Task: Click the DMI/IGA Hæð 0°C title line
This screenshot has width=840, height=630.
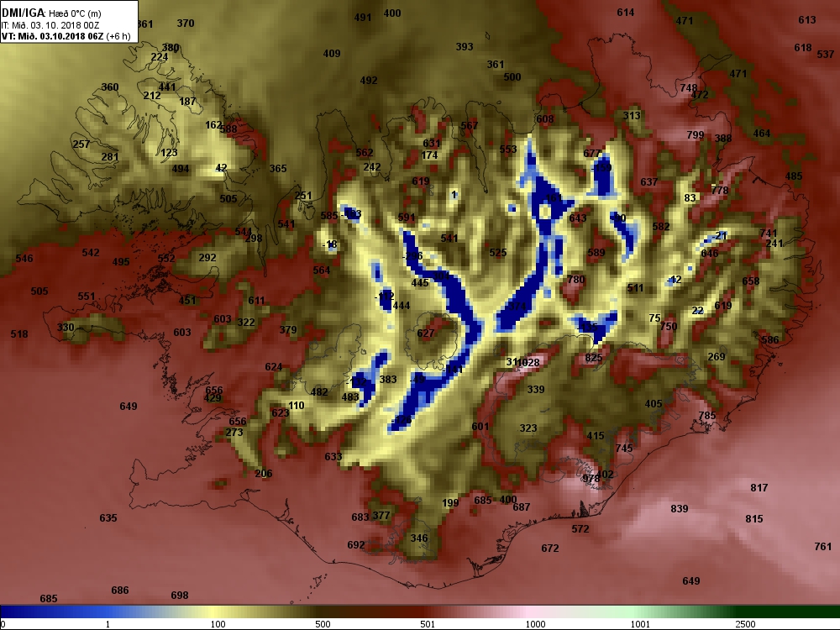Action: (x=51, y=13)
